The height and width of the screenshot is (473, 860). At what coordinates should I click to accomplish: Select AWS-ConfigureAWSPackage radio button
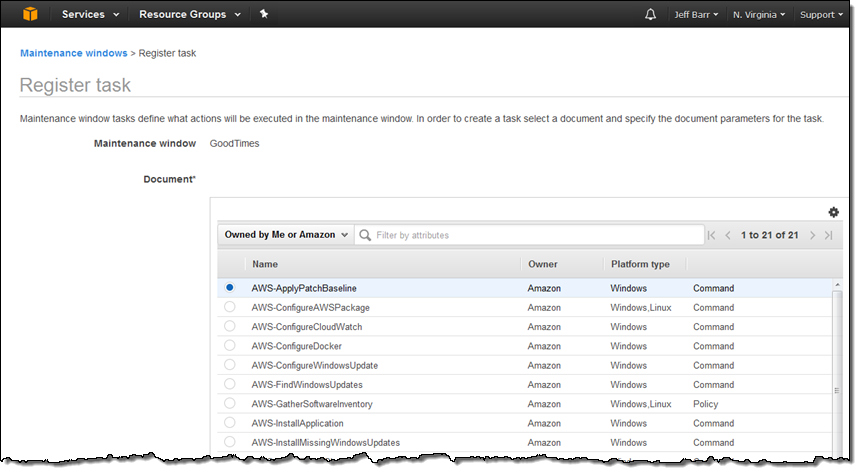tap(230, 307)
